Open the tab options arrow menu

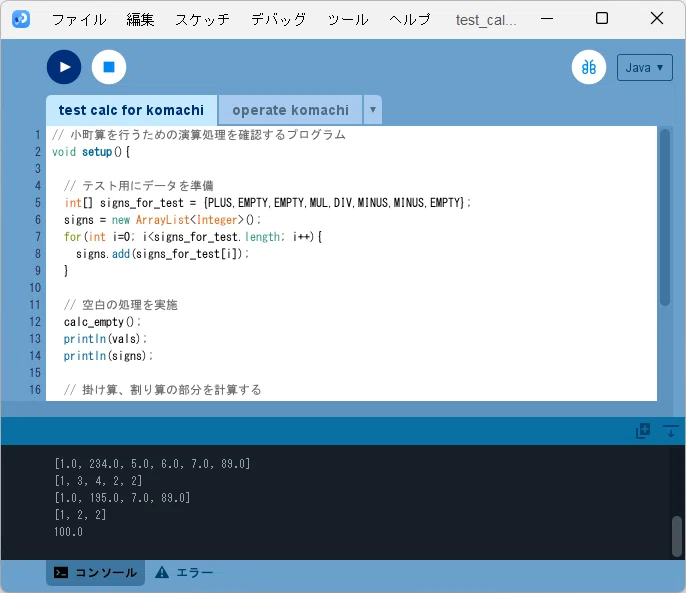point(373,109)
